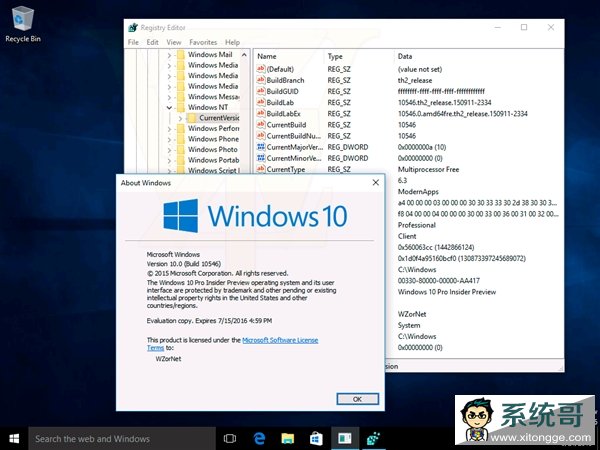This screenshot has height=450, width=600.
Task: Select the 10546.0.amd64fre.th2_release.150911-2334 data value
Action: (463, 114)
